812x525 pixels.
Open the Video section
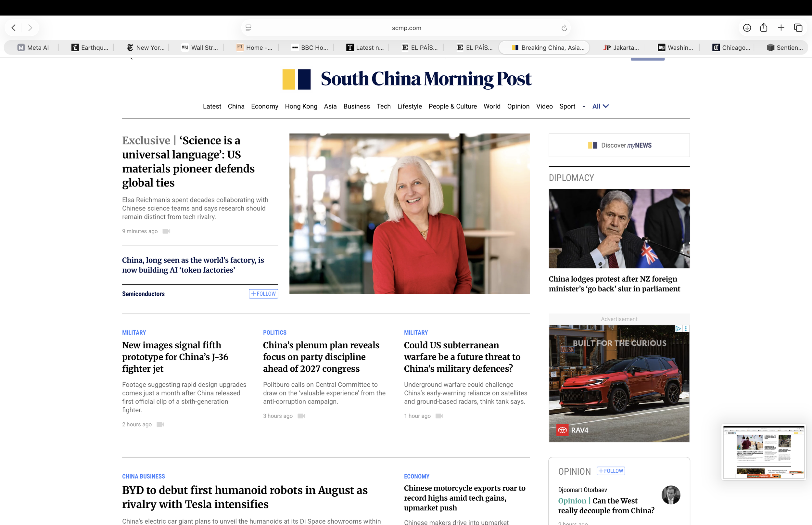[544, 106]
